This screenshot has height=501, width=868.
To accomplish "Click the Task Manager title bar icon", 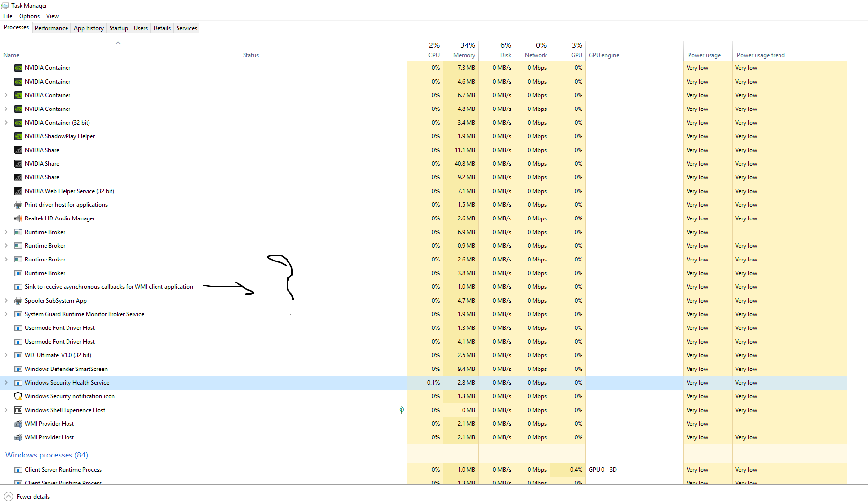I will tap(5, 6).
